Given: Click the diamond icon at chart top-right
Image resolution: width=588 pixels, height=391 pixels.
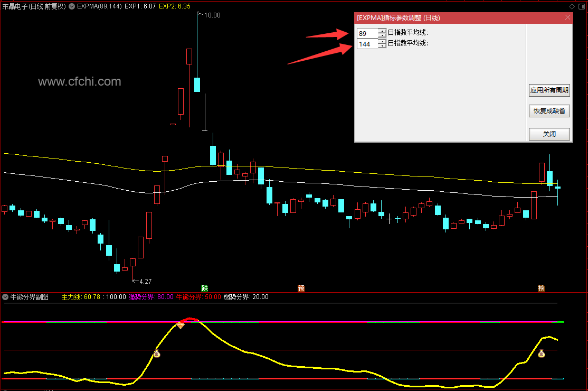Looking at the screenshot, I should point(572,6).
